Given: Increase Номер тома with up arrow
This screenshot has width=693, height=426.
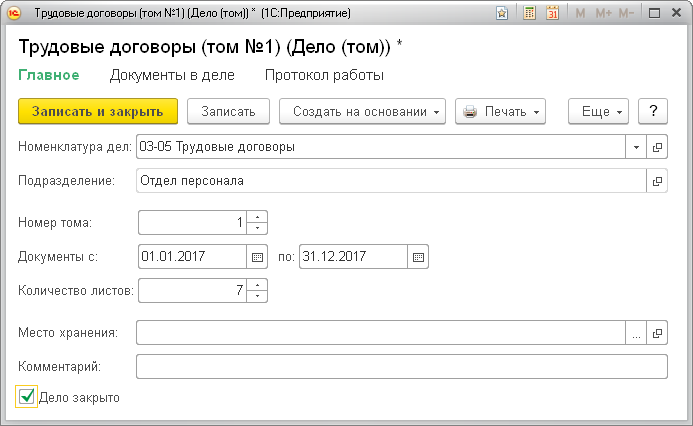Looking at the screenshot, I should [257, 217].
